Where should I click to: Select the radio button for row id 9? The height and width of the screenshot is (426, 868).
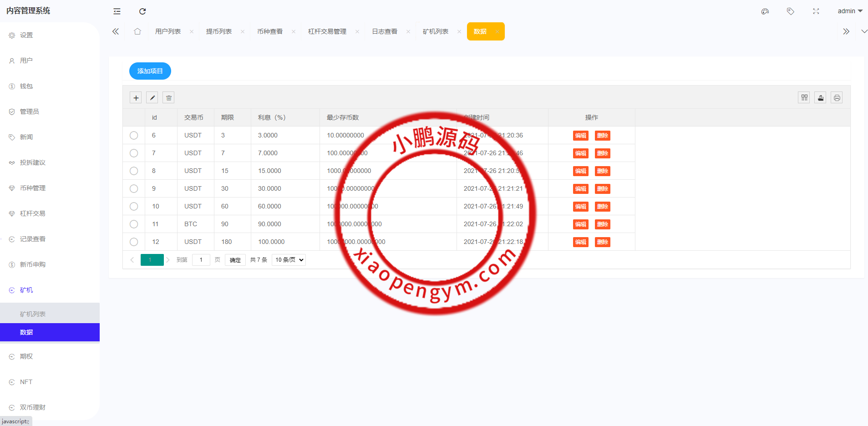coord(134,188)
